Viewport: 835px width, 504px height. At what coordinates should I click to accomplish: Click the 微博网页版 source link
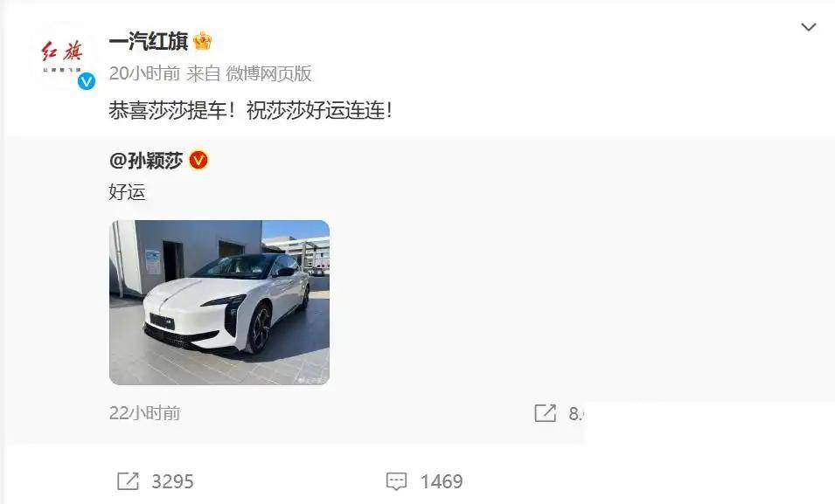coord(269,73)
